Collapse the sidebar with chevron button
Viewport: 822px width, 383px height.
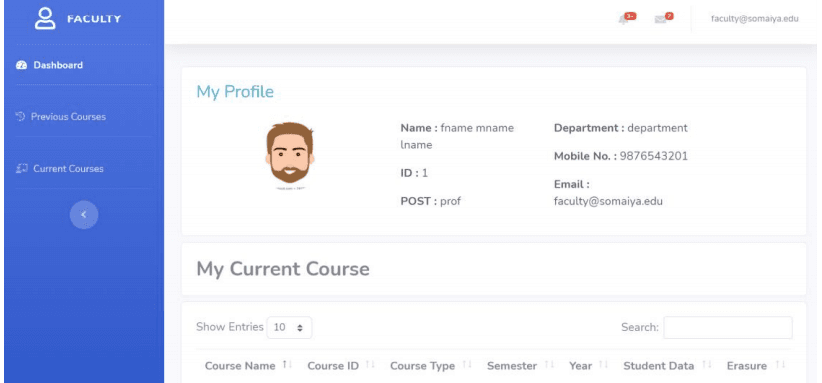[84, 215]
